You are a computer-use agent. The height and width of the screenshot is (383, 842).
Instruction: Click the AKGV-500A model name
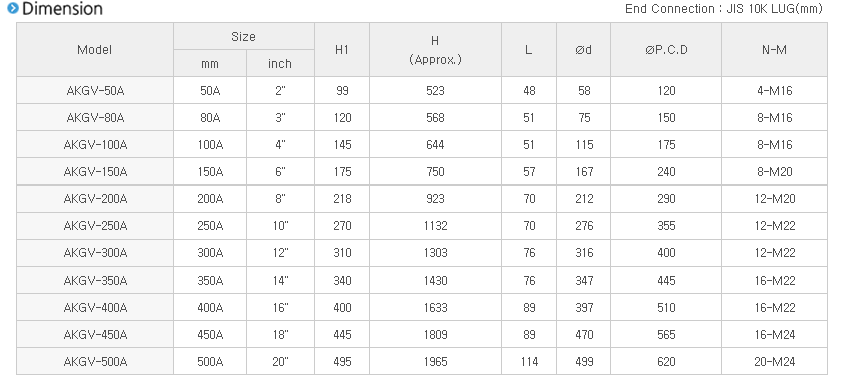pyautogui.click(x=95, y=362)
